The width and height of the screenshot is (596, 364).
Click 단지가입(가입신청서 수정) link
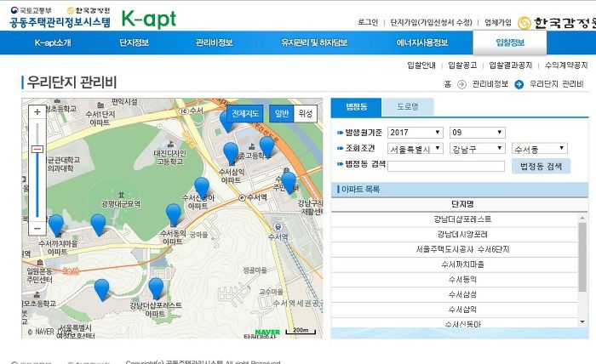tap(431, 22)
